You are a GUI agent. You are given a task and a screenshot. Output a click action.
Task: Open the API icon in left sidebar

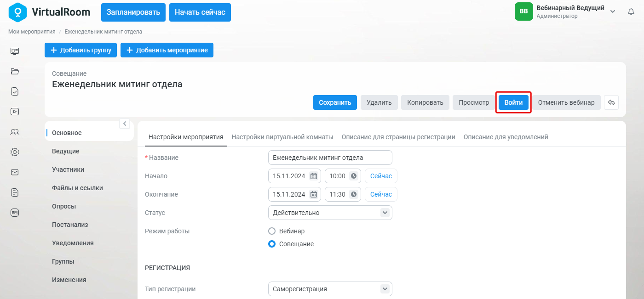[15, 213]
